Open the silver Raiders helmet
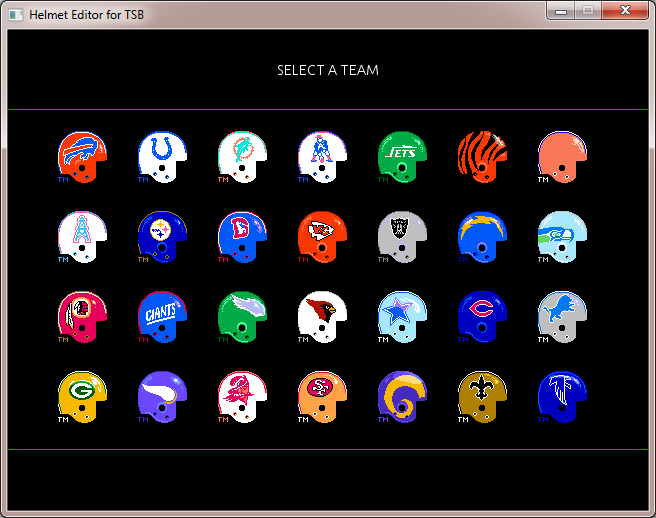The width and height of the screenshot is (656, 518). coord(402,237)
